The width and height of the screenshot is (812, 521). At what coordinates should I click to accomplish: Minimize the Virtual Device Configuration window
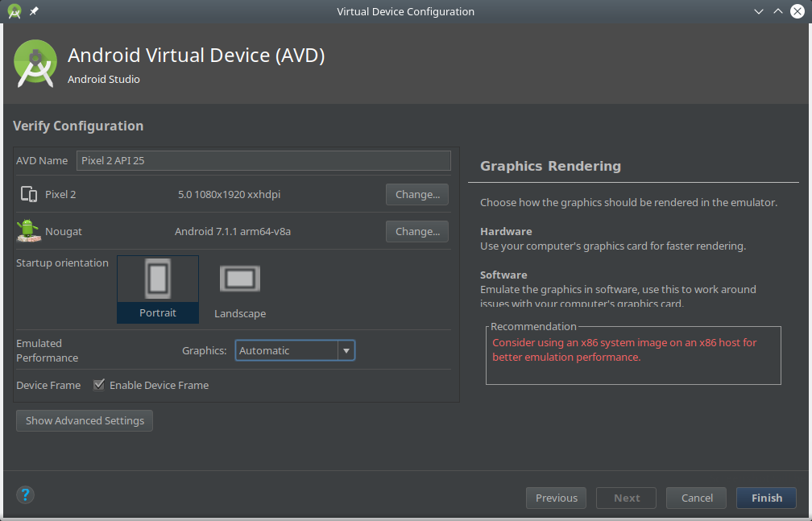(759, 11)
